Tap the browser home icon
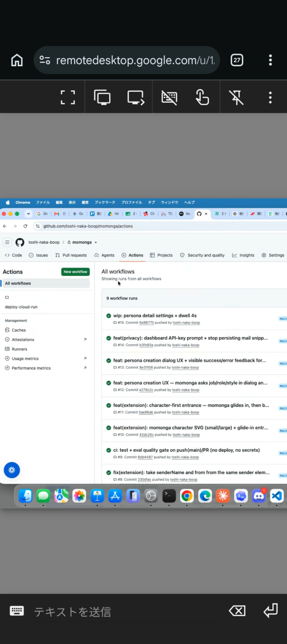Viewport: 287px width, 644px height. click(x=17, y=60)
